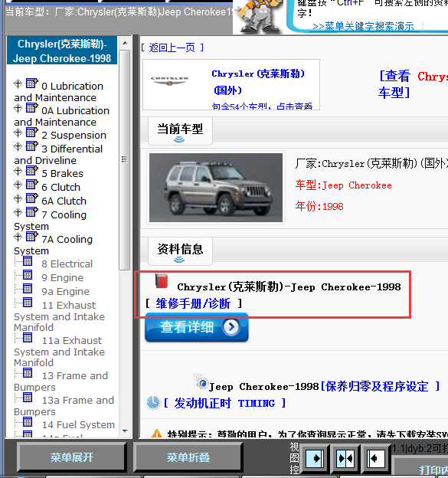Expand the 3 Differential and Driveline node

point(18,146)
